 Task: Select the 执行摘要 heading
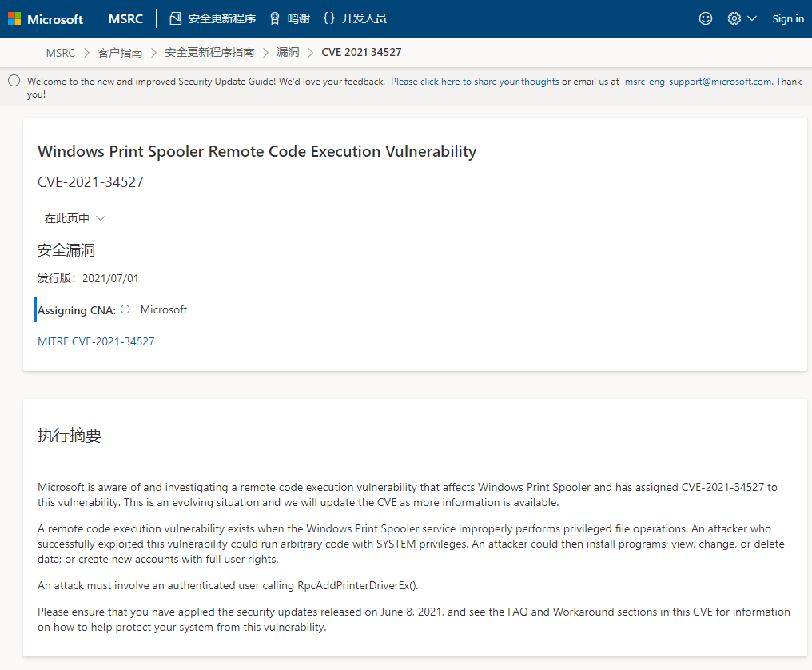pos(70,435)
